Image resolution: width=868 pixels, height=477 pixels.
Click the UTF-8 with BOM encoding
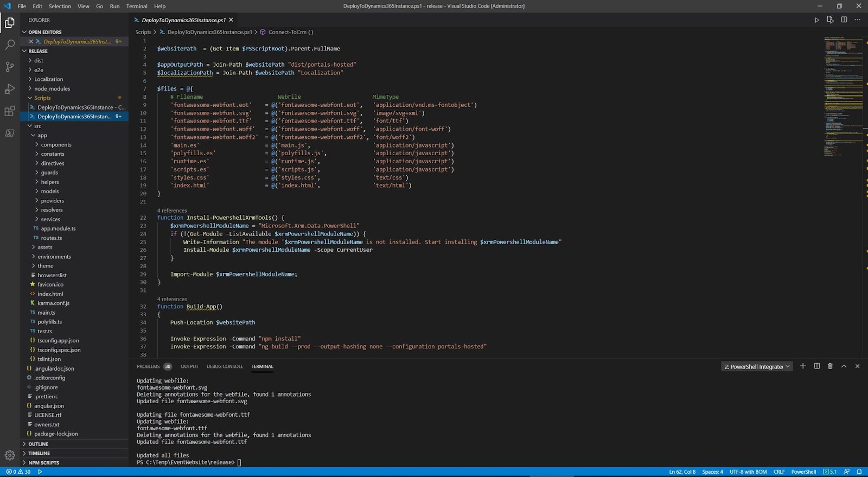[748, 472]
